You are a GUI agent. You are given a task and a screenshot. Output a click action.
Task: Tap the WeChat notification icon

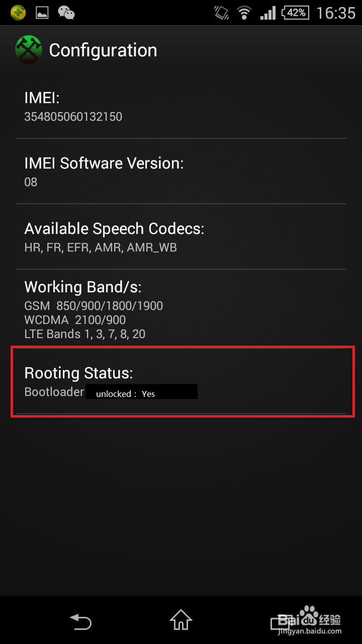coord(66,13)
